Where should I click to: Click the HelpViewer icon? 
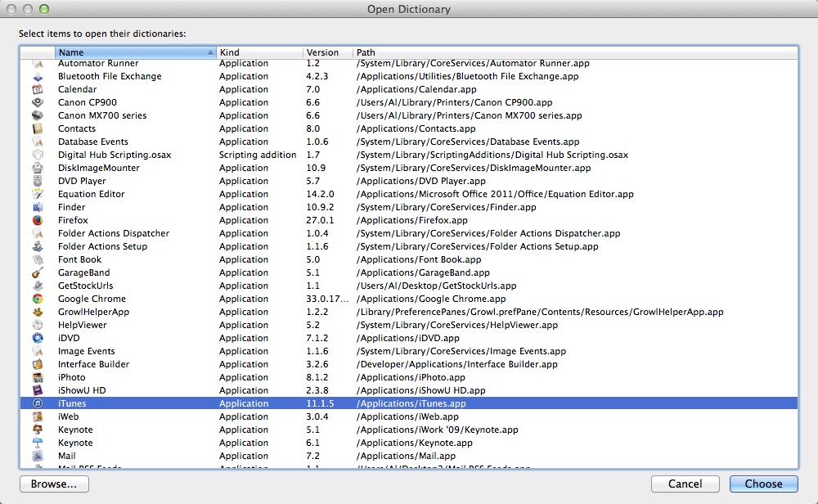tap(38, 325)
